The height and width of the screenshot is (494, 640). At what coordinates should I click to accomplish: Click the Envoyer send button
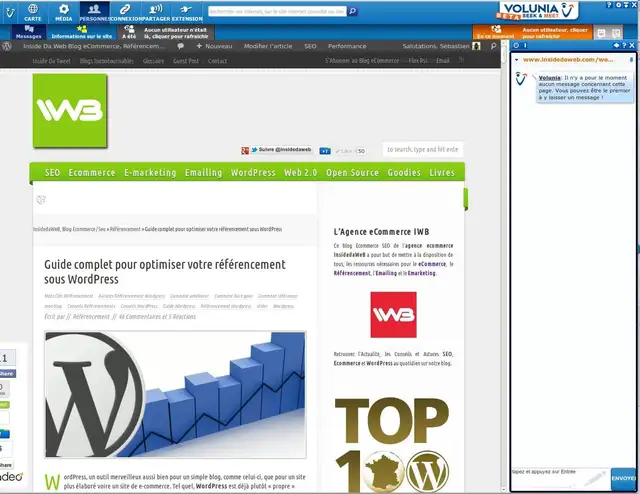[623, 478]
